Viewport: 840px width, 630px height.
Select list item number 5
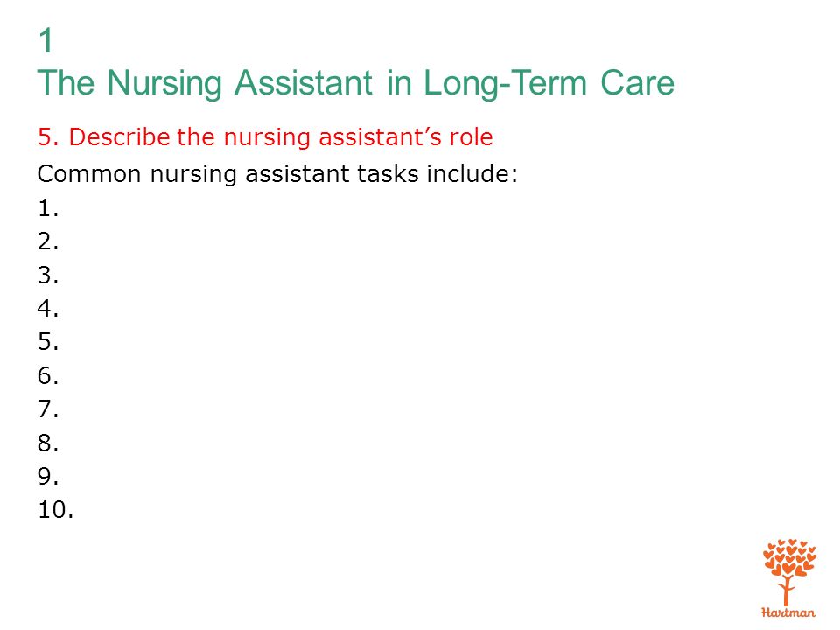pos(48,342)
